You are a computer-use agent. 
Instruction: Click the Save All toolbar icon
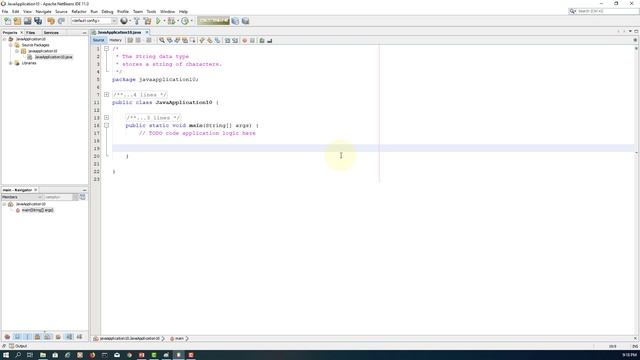[38, 21]
